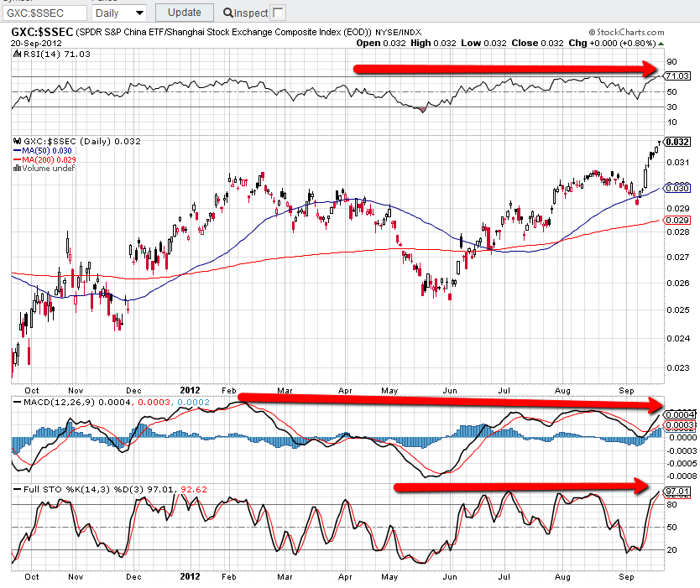This screenshot has width=700, height=588.
Task: Click the MA(50) 0.030 legend label
Action: tap(47, 151)
